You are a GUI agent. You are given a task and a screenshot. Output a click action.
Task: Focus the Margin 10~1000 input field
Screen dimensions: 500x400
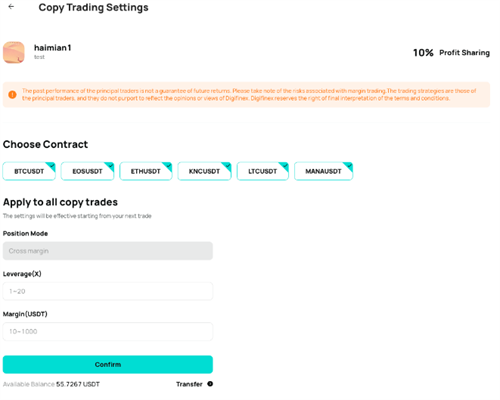[x=108, y=332]
